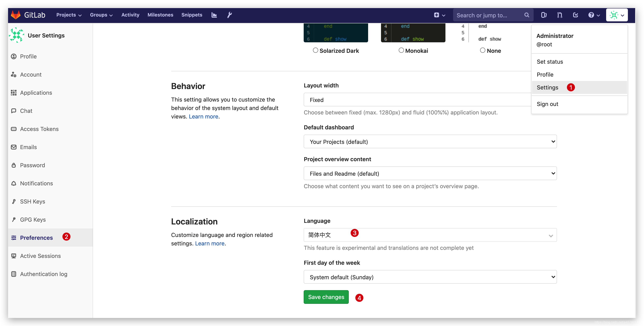Open the admin wrench settings icon
This screenshot has width=644, height=326.
230,15
